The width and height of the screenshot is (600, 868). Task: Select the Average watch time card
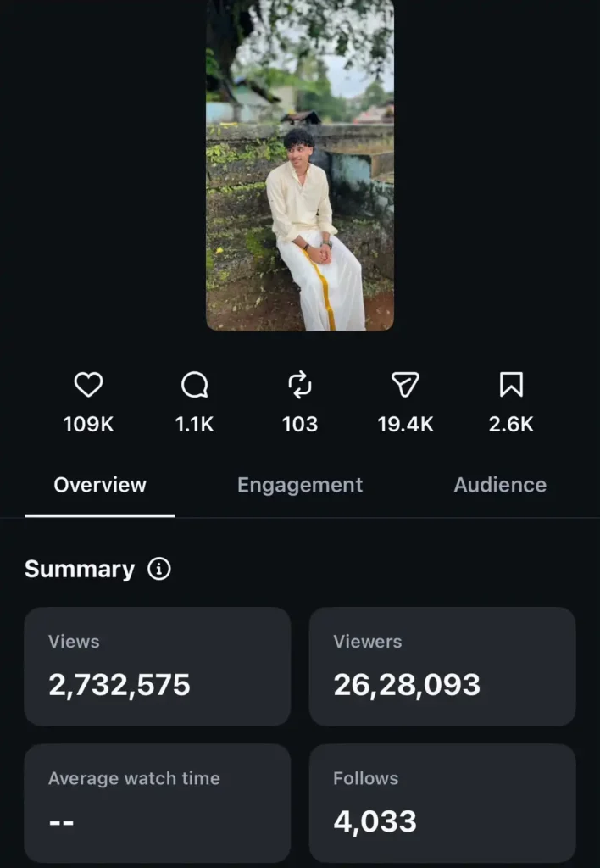coord(157,804)
